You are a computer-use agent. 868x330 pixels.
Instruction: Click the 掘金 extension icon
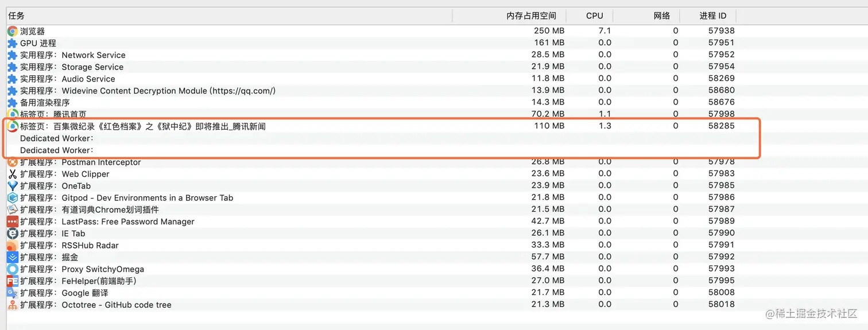coord(12,257)
